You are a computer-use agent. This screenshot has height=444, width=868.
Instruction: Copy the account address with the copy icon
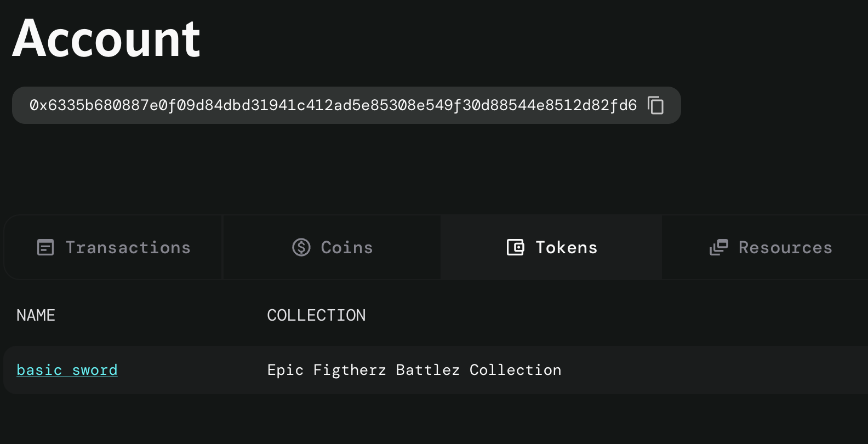coord(655,105)
